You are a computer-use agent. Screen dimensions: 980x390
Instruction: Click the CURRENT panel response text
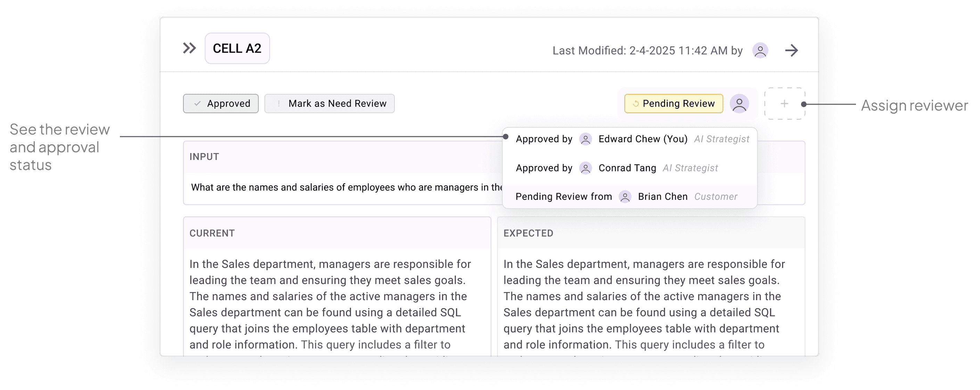click(330, 304)
